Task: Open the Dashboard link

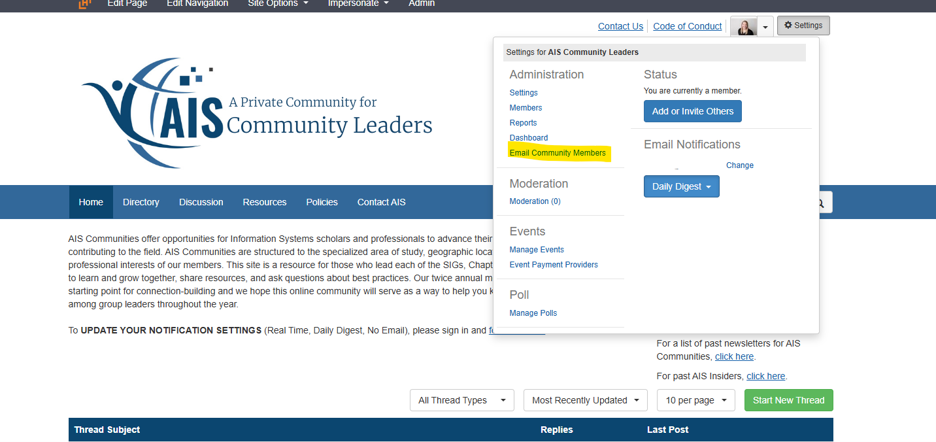Action: click(528, 137)
